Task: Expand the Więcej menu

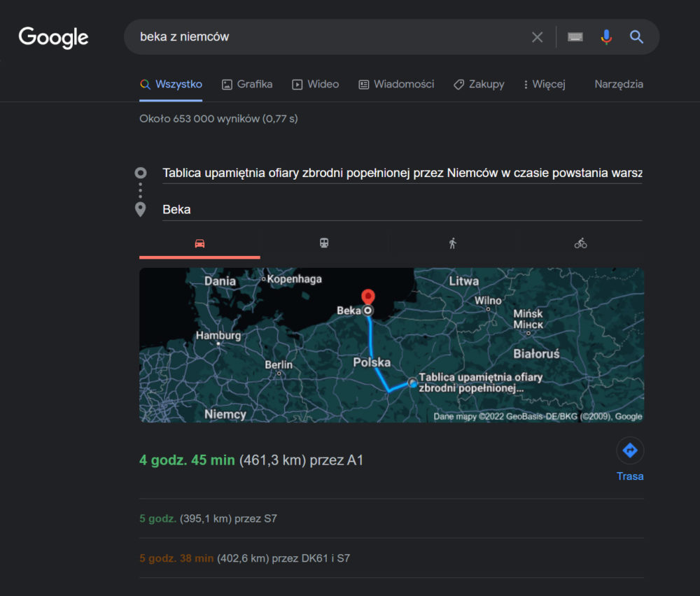Action: (544, 85)
